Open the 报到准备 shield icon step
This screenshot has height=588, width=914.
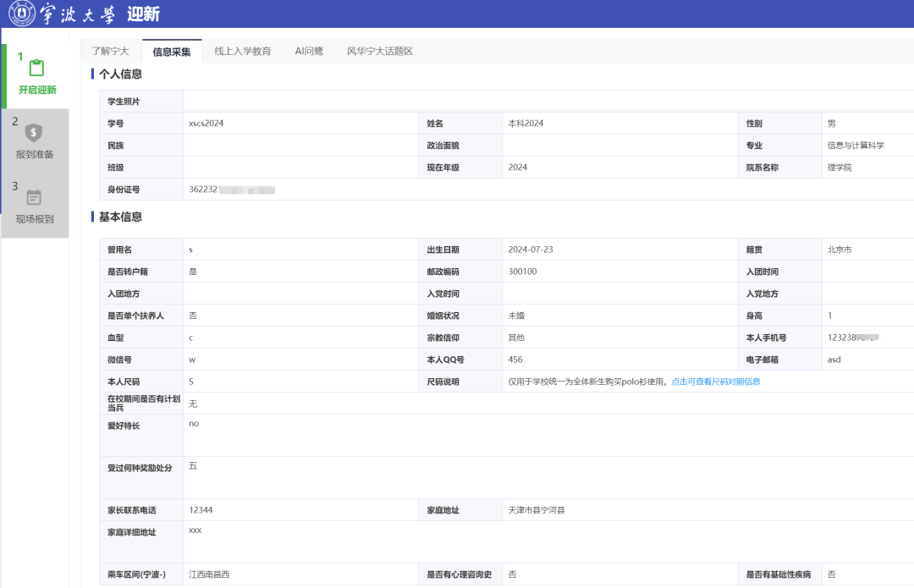tap(34, 133)
